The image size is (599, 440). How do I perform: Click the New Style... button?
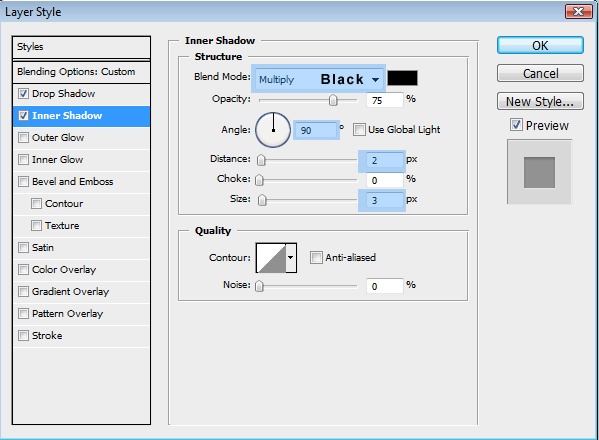[540, 101]
